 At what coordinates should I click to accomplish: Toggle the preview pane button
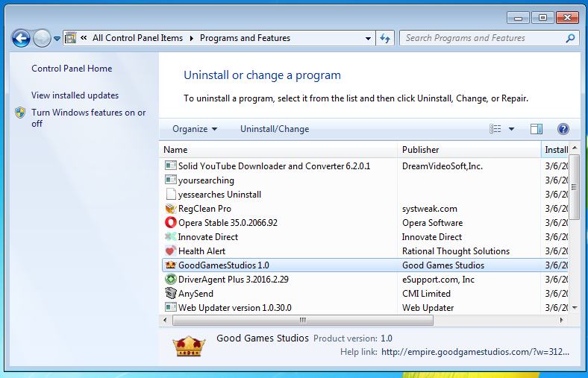click(537, 129)
